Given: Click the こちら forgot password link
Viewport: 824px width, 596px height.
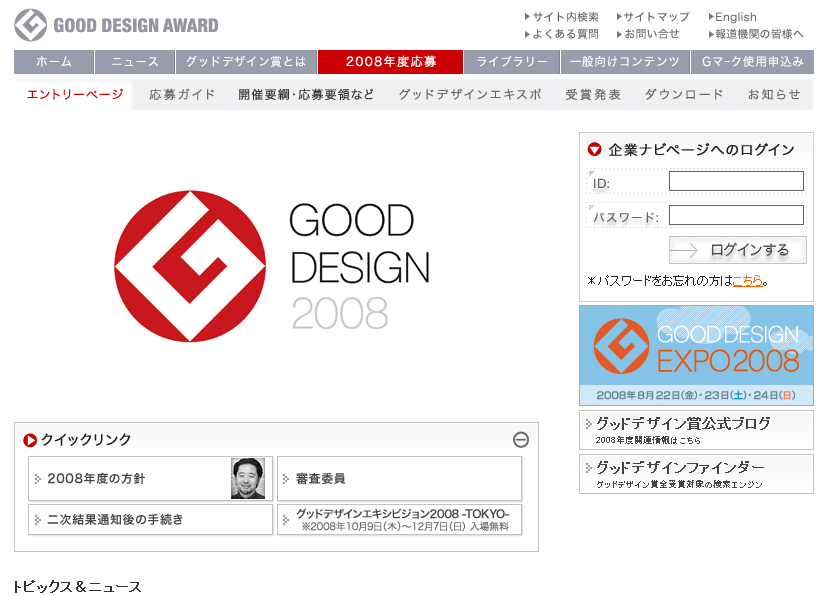Looking at the screenshot, I should click(747, 281).
